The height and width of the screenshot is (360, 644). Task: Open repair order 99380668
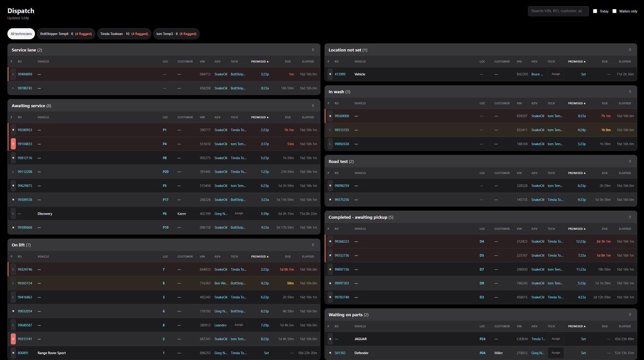25,227
